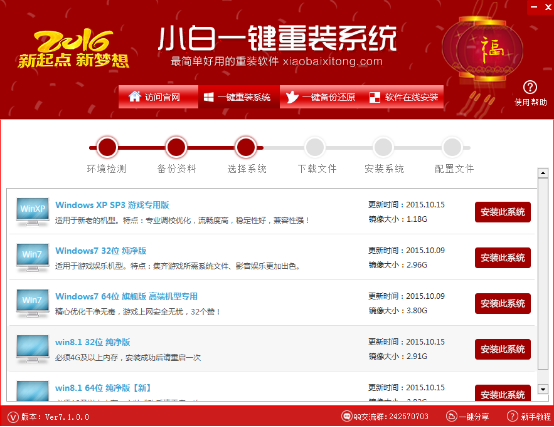Viewport: 554px width, 427px height.
Task: Click the 选择系统 step circle
Action: [246, 147]
